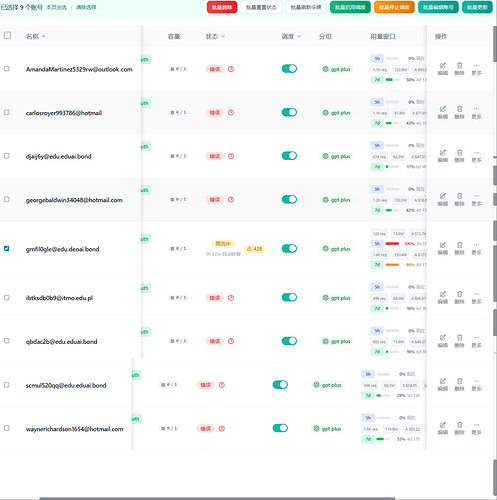Toggle scheduling switch for djaij6y@edu.eduai.bond
This screenshot has height=500, width=497.
pos(289,156)
